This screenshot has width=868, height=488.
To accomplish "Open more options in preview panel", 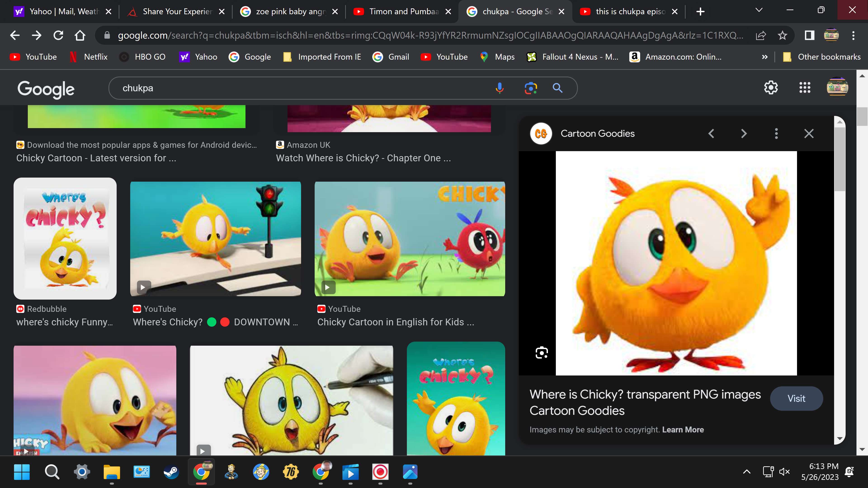I will point(776,134).
